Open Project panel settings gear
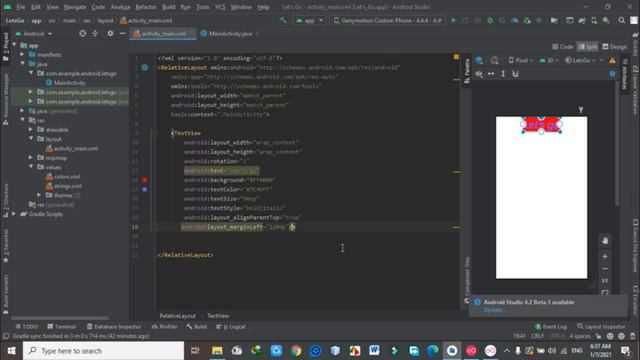 pos(110,33)
